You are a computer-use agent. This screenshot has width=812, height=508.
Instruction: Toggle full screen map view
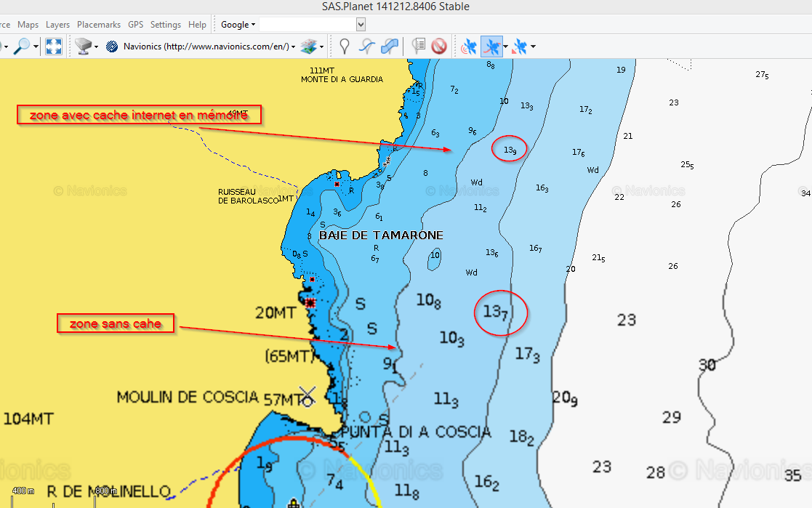[54, 46]
